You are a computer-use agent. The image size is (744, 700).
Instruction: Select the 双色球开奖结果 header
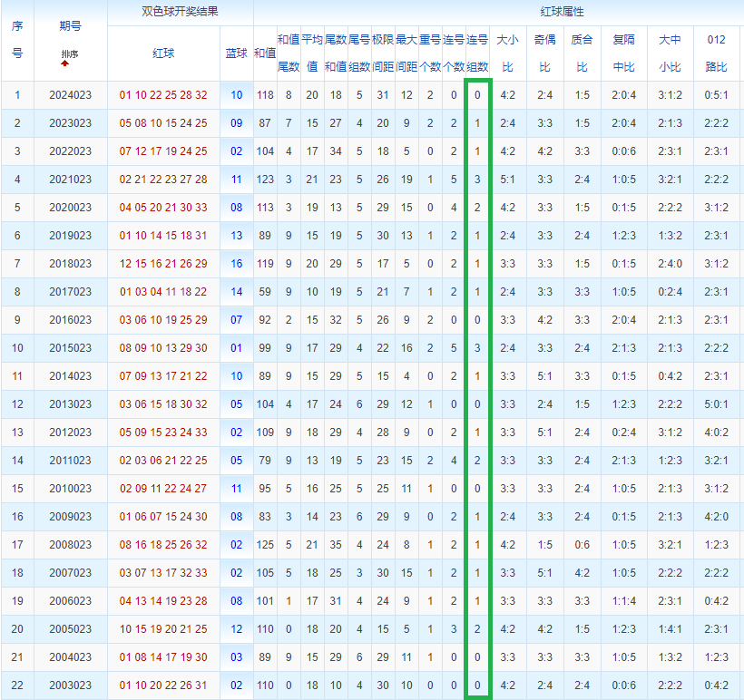pos(180,12)
